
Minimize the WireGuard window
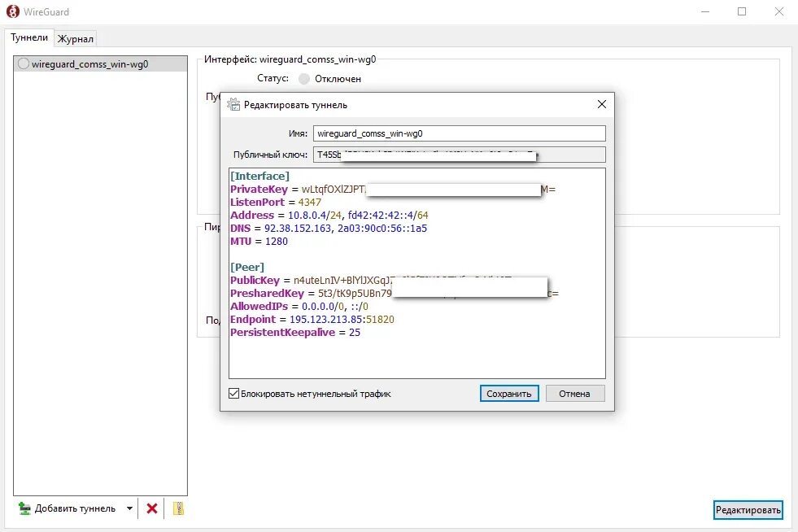pos(705,11)
